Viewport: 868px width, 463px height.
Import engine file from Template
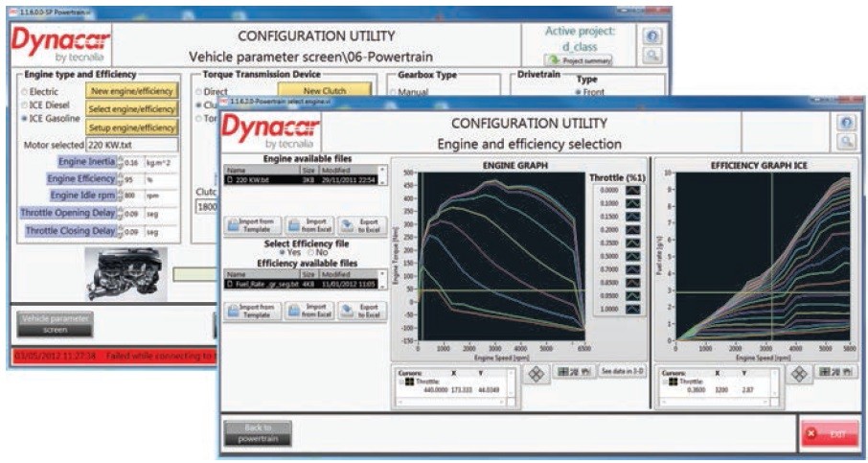(253, 225)
